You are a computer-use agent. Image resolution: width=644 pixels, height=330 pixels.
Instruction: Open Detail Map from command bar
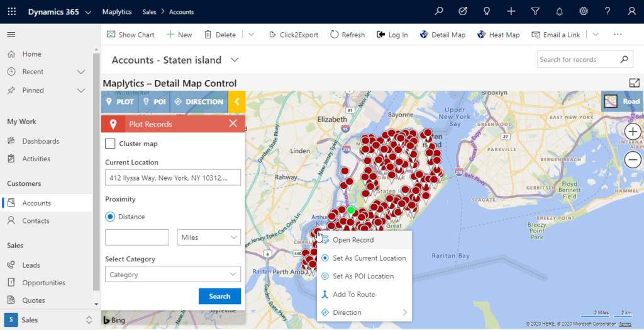pos(443,35)
